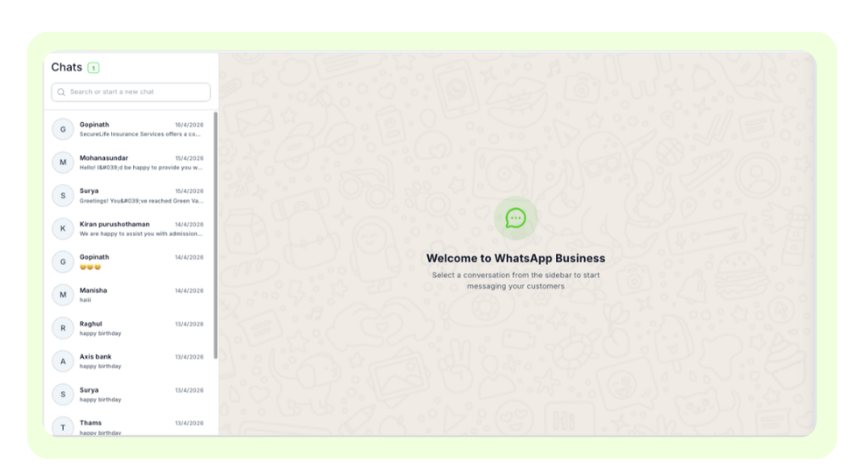Click the green chat bubble welcome icon

click(515, 218)
